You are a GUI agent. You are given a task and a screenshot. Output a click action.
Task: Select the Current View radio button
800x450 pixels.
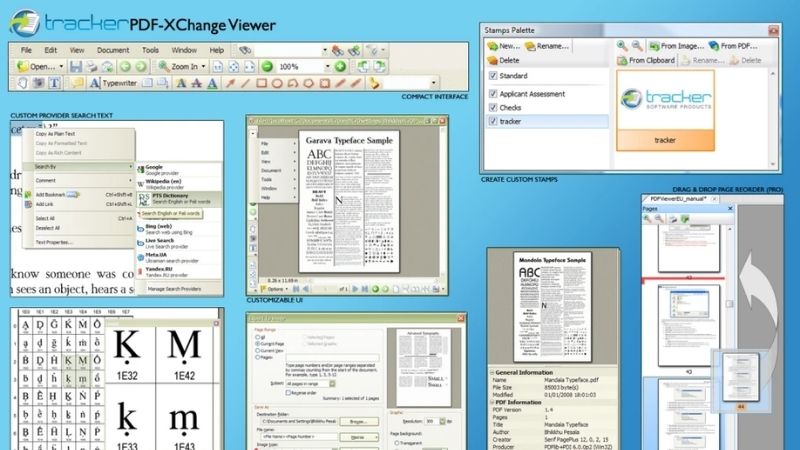coord(257,351)
